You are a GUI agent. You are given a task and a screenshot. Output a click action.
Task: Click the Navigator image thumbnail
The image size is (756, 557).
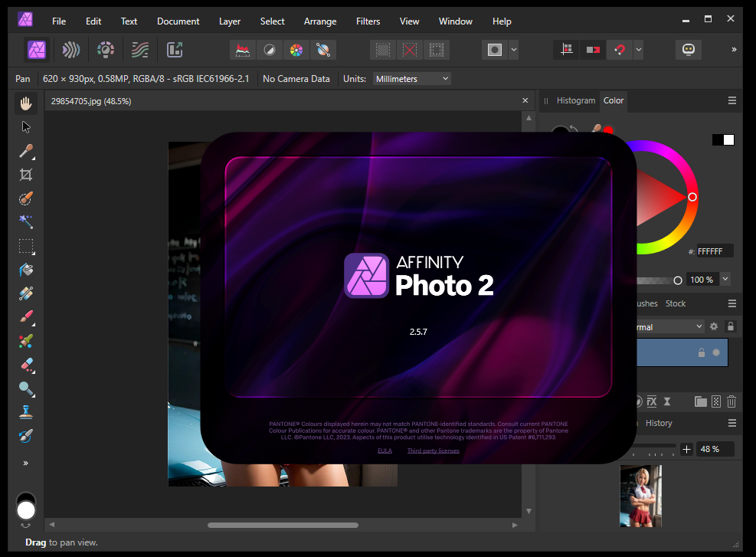(641, 496)
